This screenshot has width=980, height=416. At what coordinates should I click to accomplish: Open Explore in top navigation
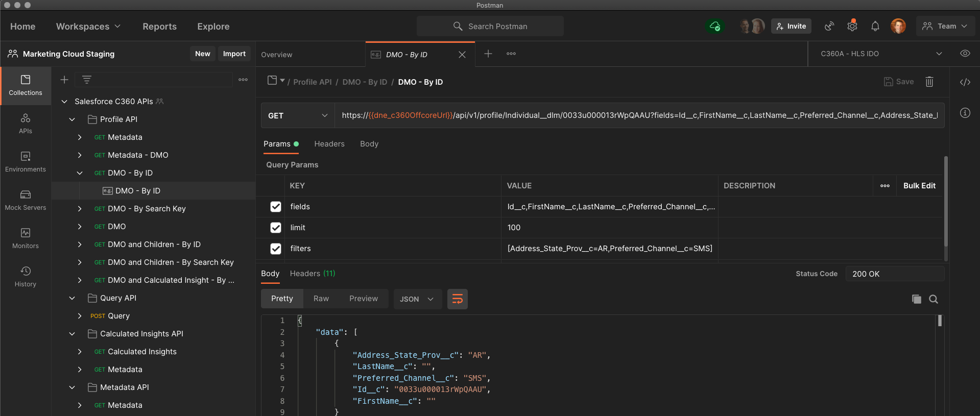coord(213,27)
